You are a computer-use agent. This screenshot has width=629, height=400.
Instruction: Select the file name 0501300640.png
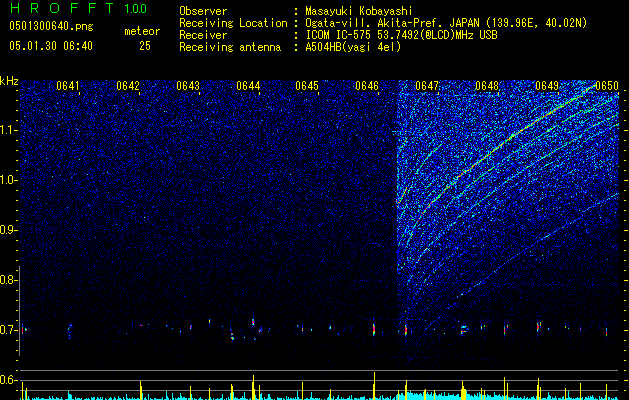(x=51, y=26)
